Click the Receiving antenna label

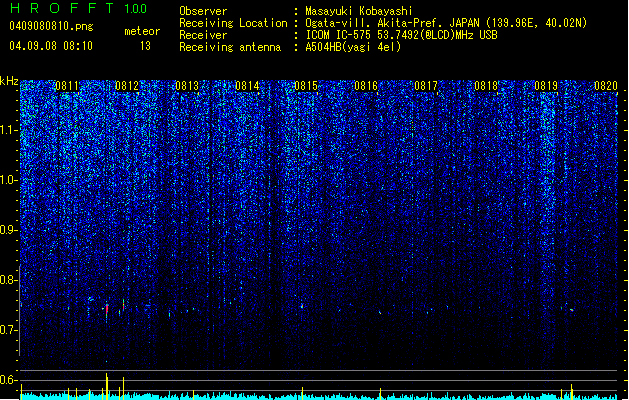pos(230,47)
